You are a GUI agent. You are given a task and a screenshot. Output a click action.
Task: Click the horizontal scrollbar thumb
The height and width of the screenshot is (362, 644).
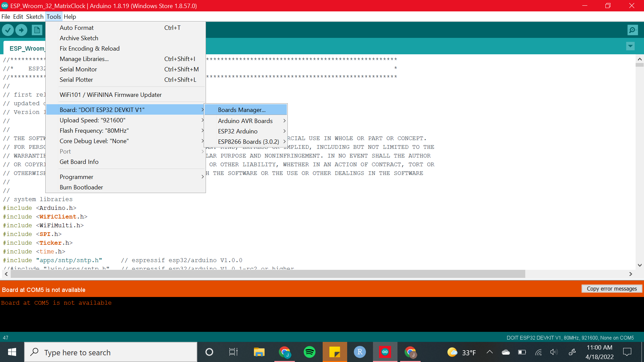(x=268, y=274)
